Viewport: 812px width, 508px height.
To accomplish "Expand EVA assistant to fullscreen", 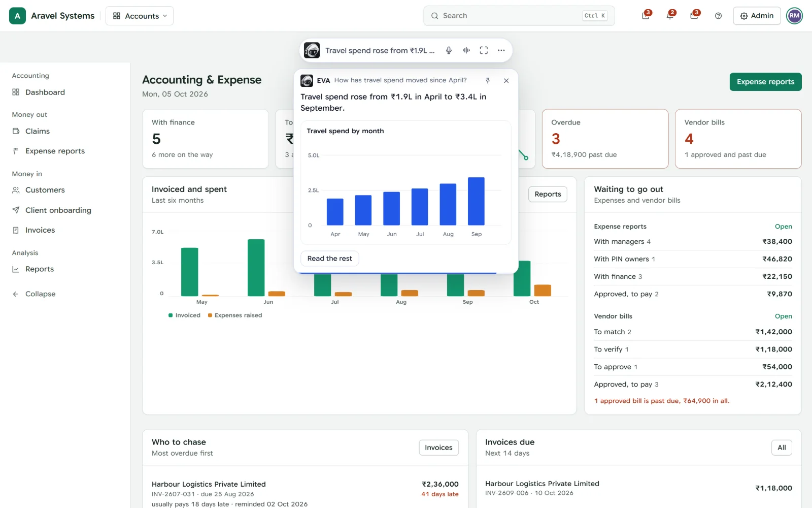I will coord(484,50).
